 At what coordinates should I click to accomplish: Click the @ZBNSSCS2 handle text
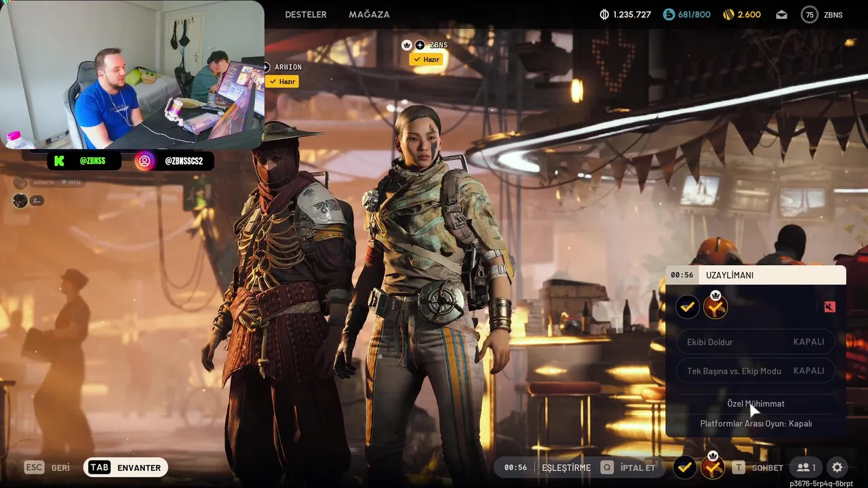[184, 161]
